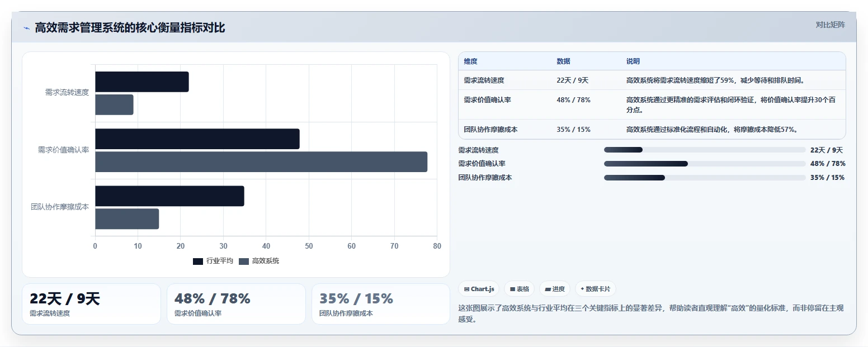This screenshot has height=347, width=868.
Task: Click the 0 tick on the x-axis
Action: (95, 246)
